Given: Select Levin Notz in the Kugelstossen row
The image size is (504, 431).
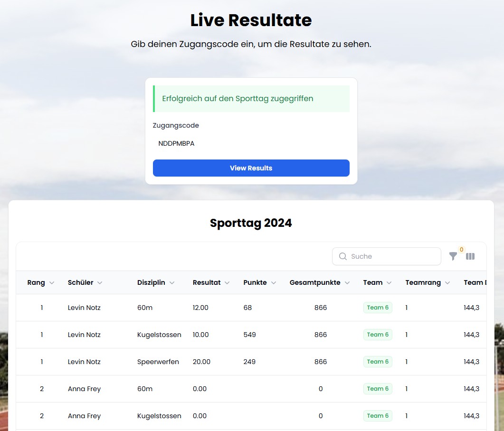Looking at the screenshot, I should click(x=84, y=335).
